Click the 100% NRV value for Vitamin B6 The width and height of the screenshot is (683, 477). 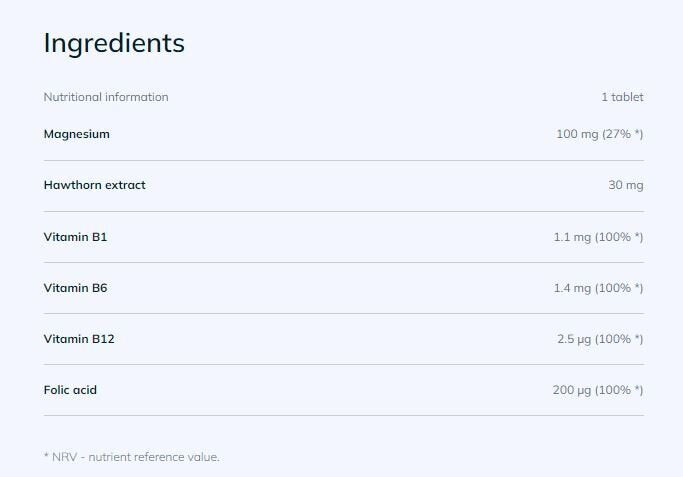(x=619, y=288)
